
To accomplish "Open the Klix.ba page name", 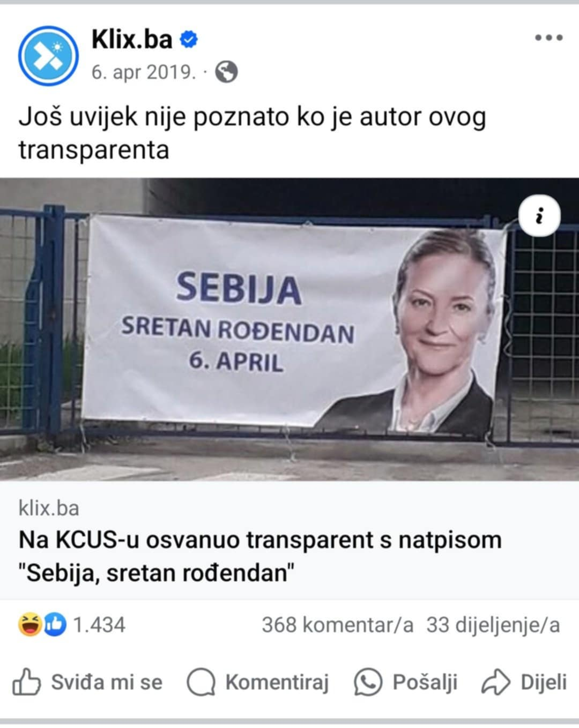I will tap(132, 40).
